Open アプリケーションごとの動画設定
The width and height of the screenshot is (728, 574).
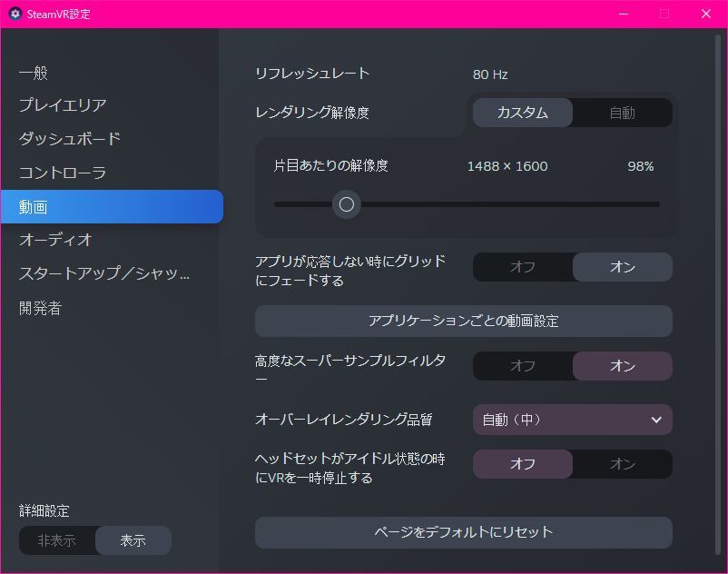463,321
